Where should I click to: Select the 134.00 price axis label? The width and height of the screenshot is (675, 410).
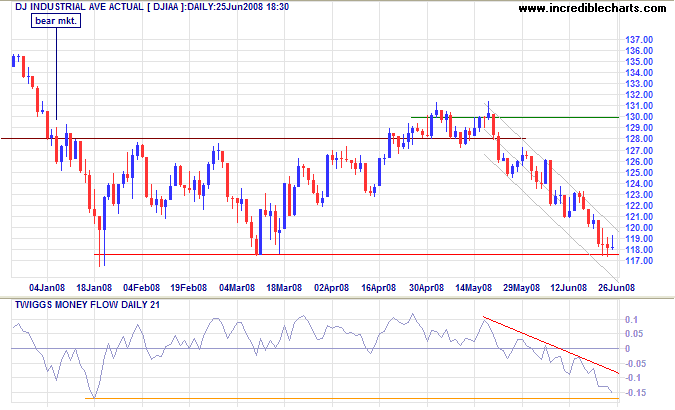point(639,73)
